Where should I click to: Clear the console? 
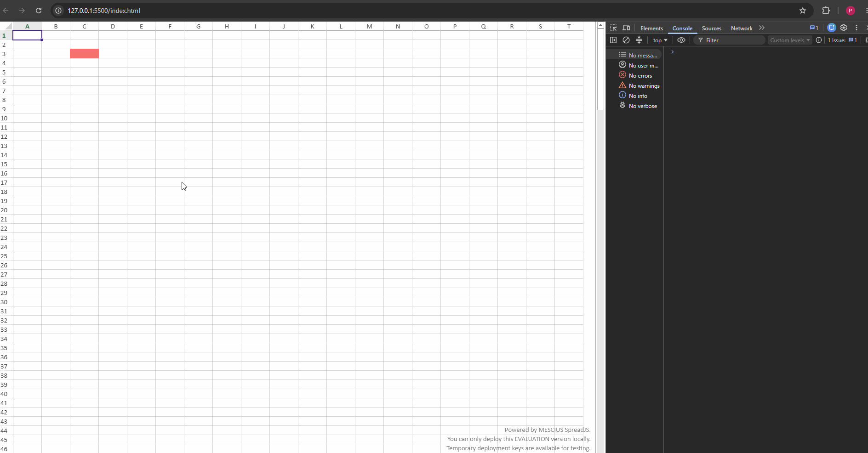click(x=626, y=40)
